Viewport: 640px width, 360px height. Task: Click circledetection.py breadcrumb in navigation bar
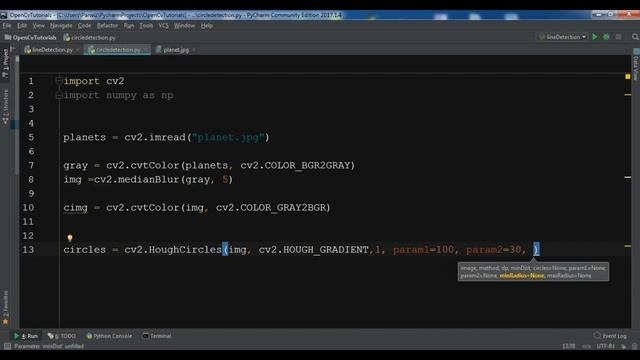90,37
